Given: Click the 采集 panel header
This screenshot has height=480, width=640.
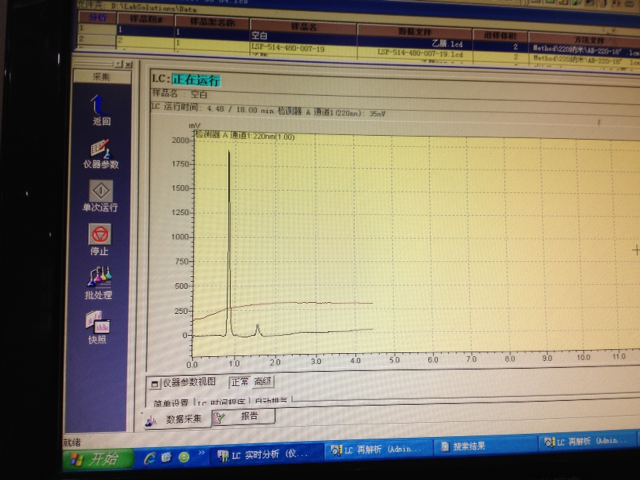Looking at the screenshot, I should [x=102, y=76].
